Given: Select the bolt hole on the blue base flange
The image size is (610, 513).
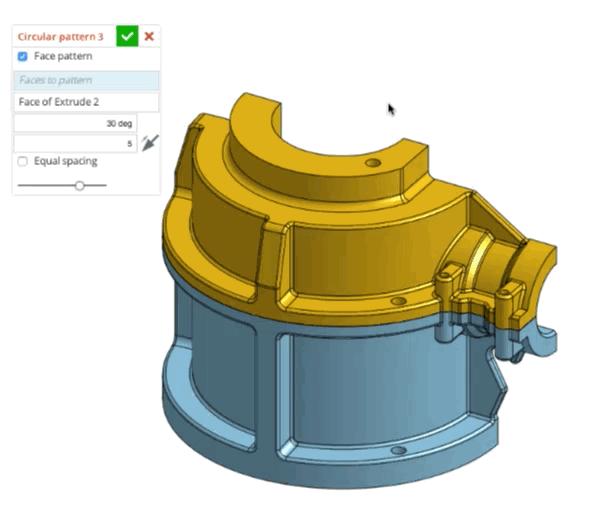Looking at the screenshot, I should pos(398,451).
